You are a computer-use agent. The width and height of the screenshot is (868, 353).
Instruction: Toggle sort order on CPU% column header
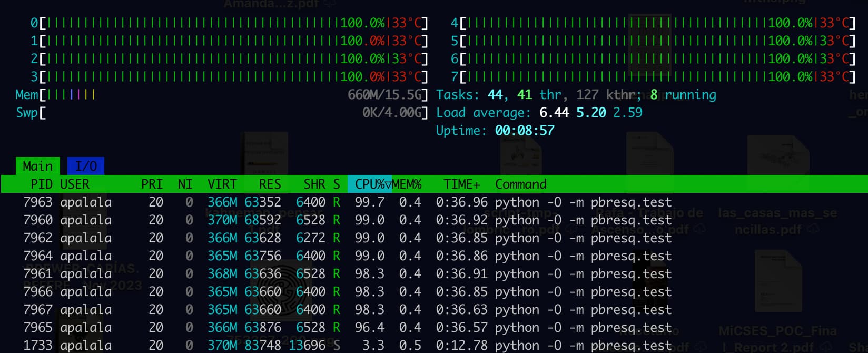click(x=370, y=184)
